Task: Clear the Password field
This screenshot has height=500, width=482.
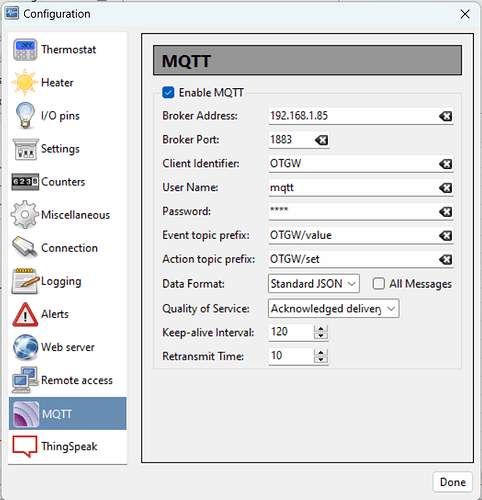Action: pyautogui.click(x=445, y=212)
